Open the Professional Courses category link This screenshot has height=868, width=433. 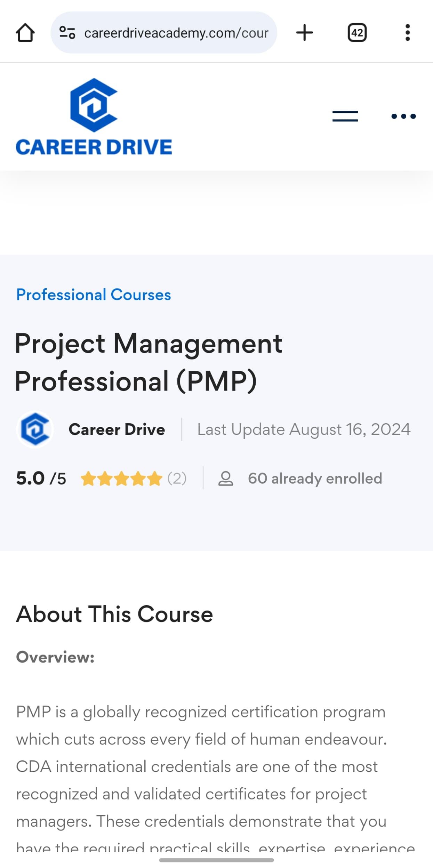click(93, 295)
